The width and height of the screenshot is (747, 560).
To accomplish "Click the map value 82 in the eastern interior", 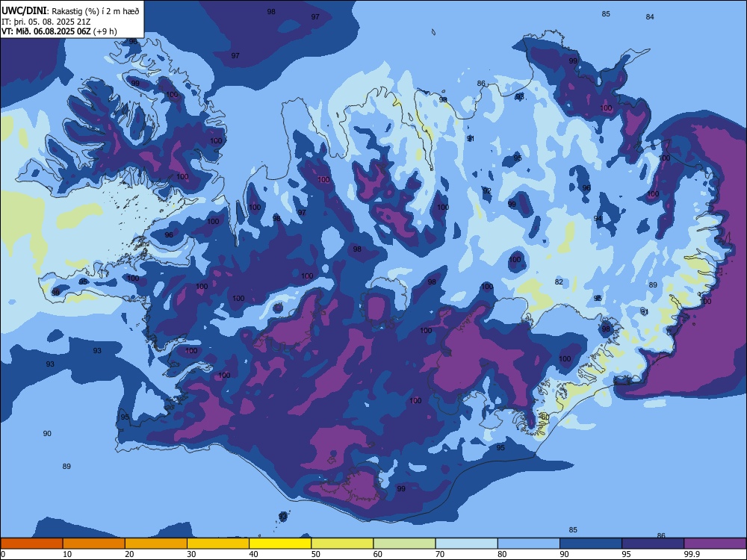I will tap(559, 282).
